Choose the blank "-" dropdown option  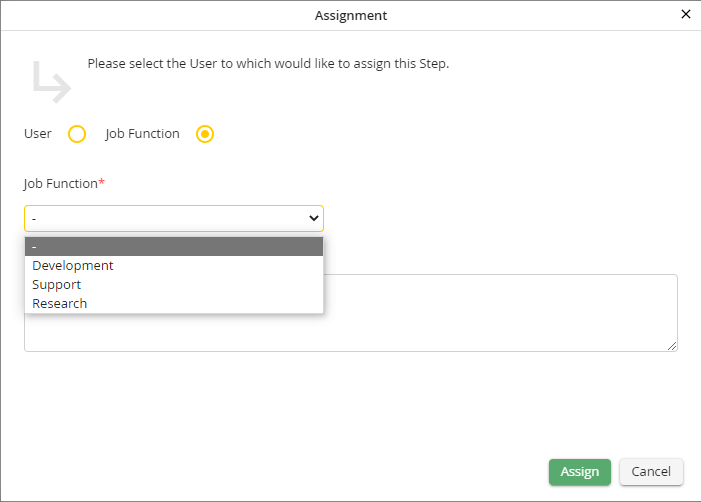pos(174,247)
